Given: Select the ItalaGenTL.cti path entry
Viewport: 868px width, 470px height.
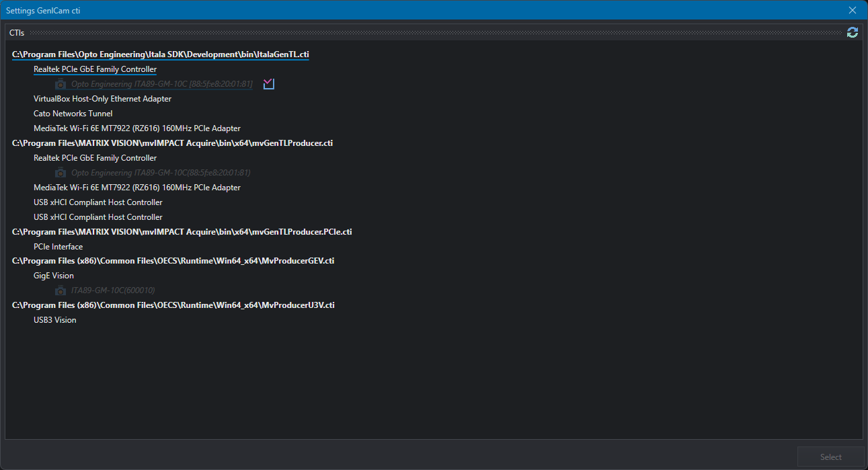Looking at the screenshot, I should pyautogui.click(x=161, y=54).
